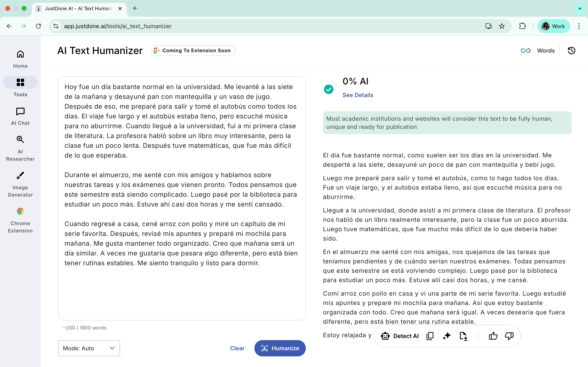Viewport: 588px width, 367px height.
Task: Copy the humanized output text
Action: (x=430, y=336)
